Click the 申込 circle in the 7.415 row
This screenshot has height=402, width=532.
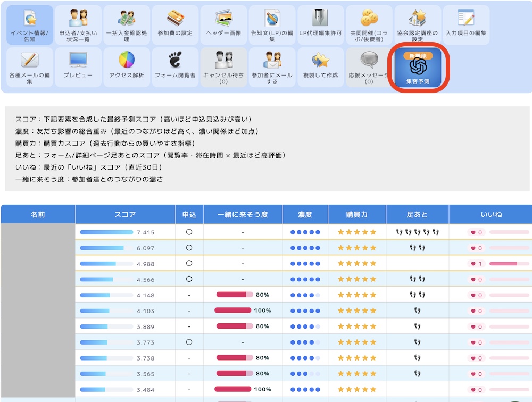(x=189, y=232)
